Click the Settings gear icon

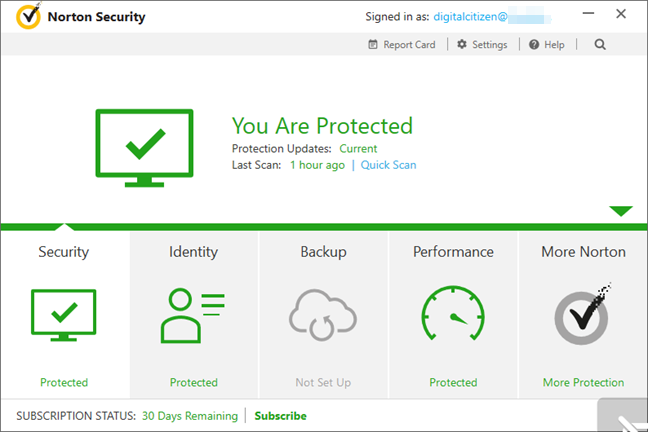click(462, 44)
